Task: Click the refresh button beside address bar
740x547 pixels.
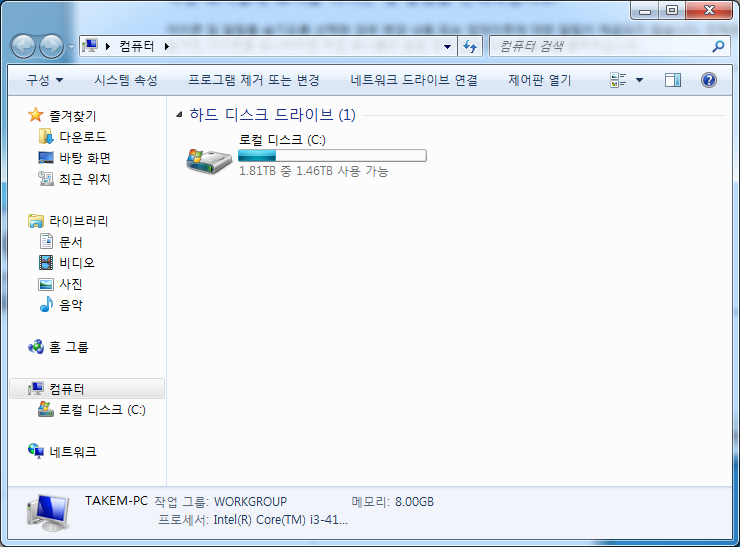Action: [470, 46]
